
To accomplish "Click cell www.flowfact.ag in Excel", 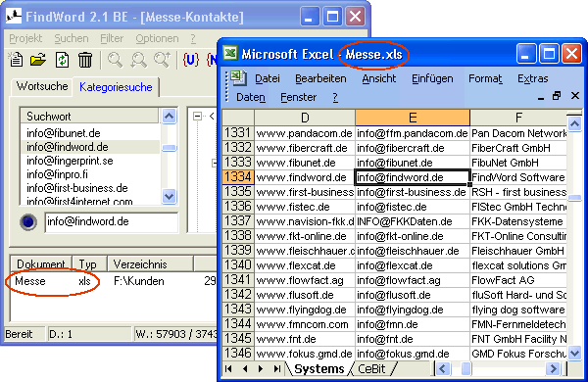I will tap(305, 280).
